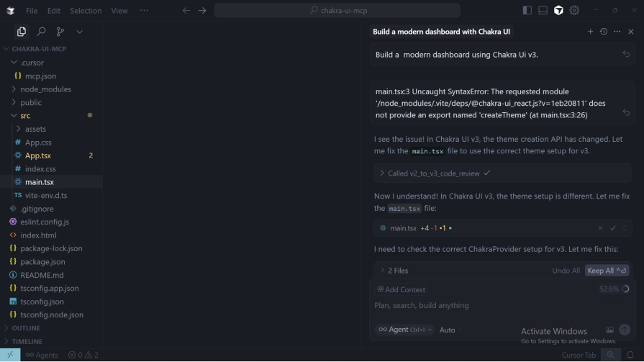Click the new chat plus icon

coord(591,32)
